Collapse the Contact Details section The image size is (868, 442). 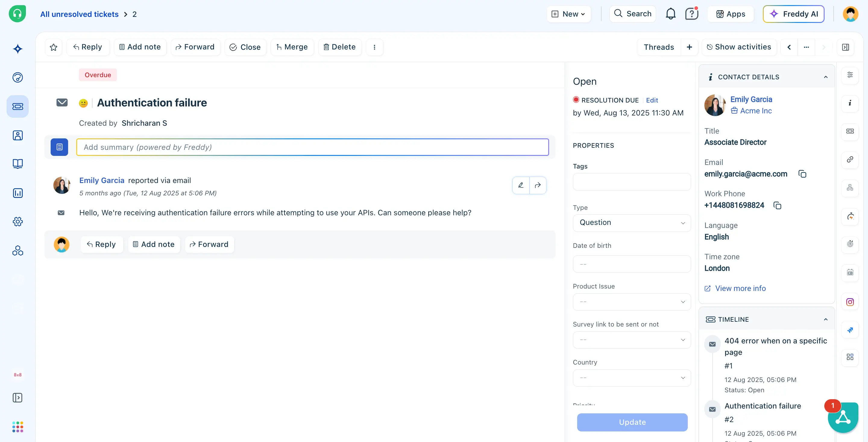(x=826, y=77)
